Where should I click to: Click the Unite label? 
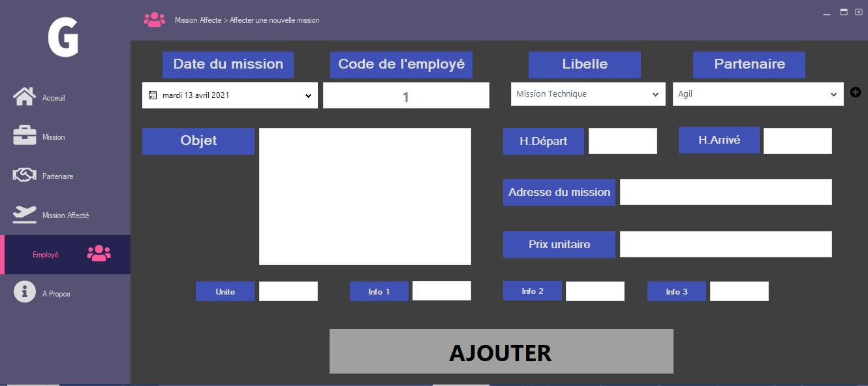pyautogui.click(x=225, y=291)
